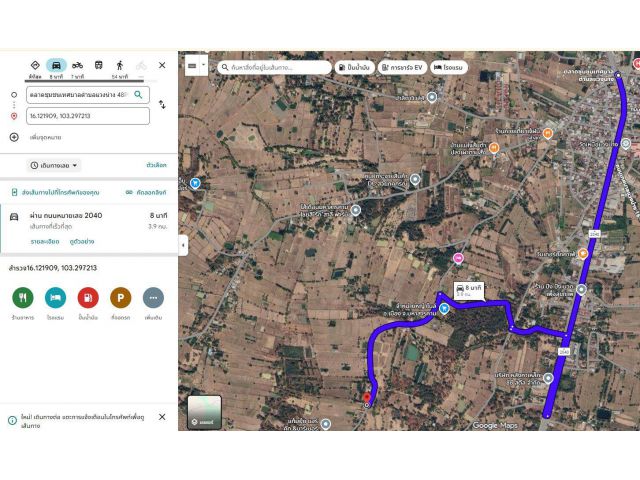Swap starting point and destination
The width and height of the screenshot is (640, 480).
[x=162, y=104]
